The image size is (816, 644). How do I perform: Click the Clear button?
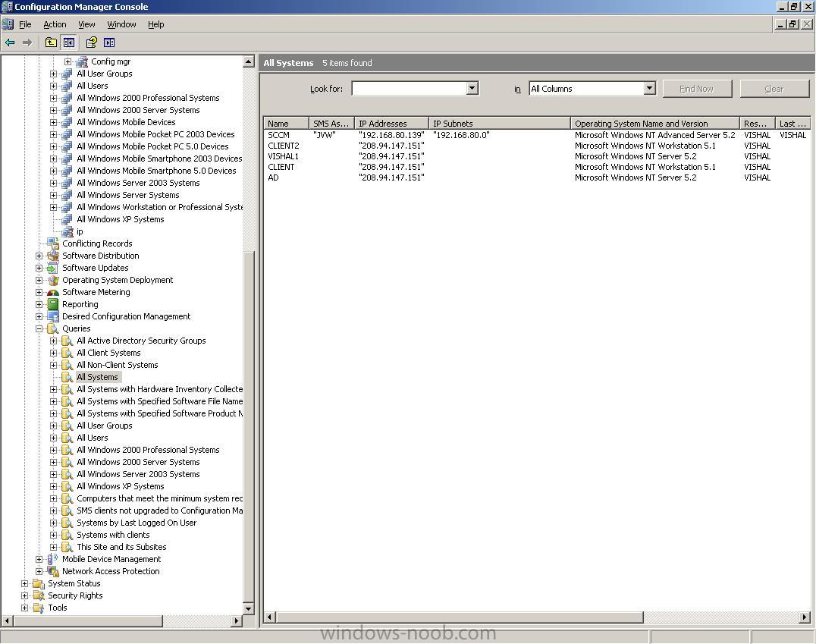point(774,89)
